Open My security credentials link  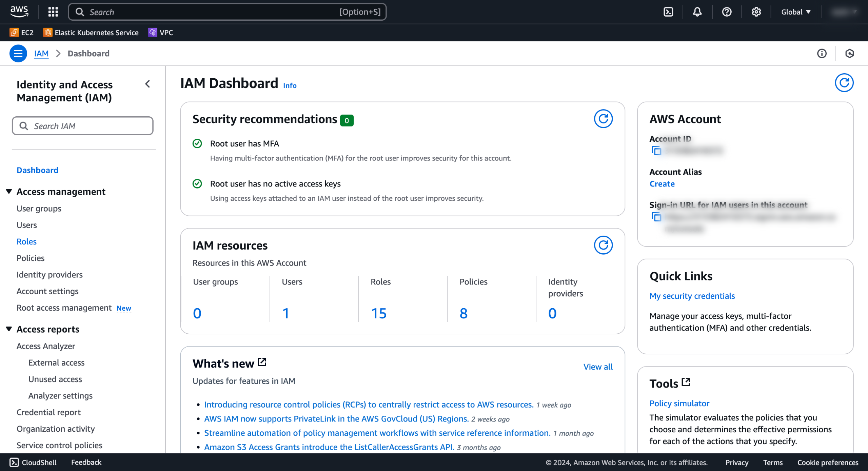[x=692, y=296]
